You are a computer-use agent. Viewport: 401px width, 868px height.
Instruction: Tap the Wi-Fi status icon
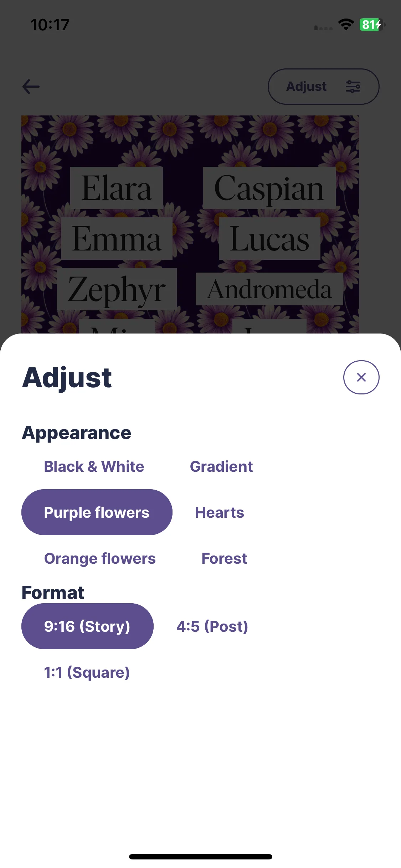click(346, 25)
